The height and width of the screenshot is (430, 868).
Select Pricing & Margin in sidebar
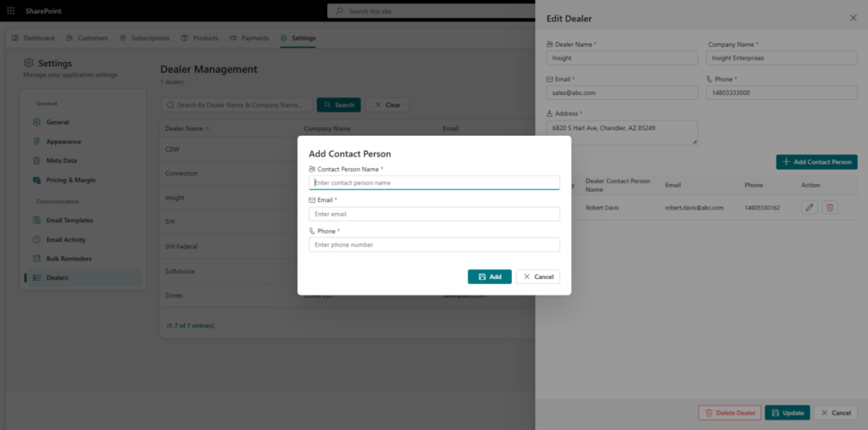click(83, 180)
